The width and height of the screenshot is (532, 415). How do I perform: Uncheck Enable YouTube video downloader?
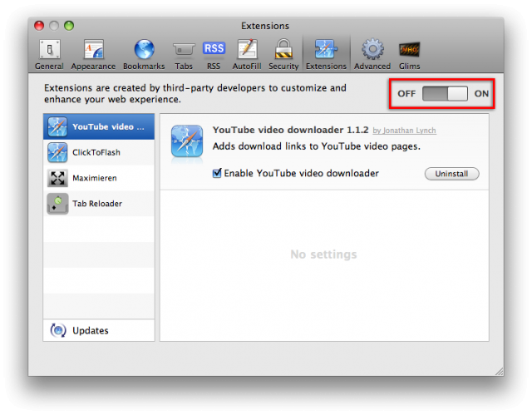(x=217, y=173)
